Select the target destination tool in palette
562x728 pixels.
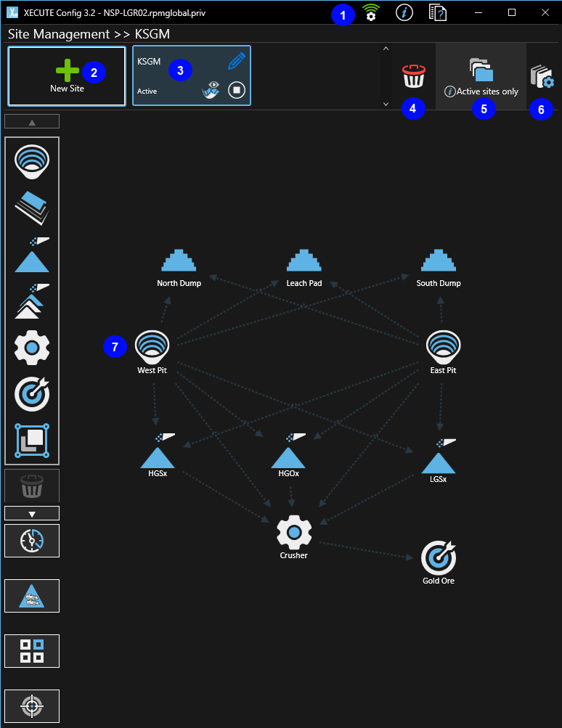[x=32, y=394]
